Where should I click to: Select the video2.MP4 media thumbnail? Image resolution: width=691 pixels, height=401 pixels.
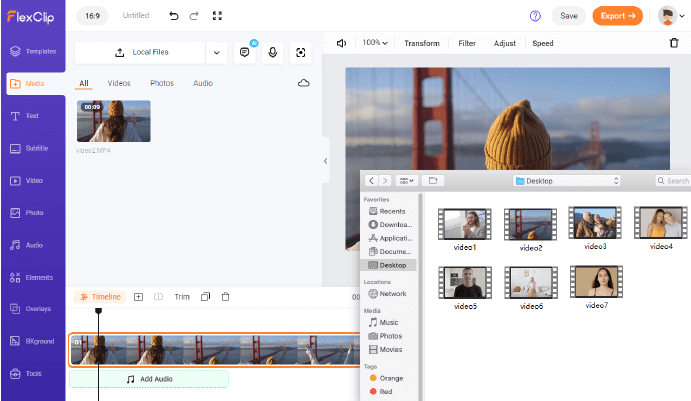click(114, 121)
